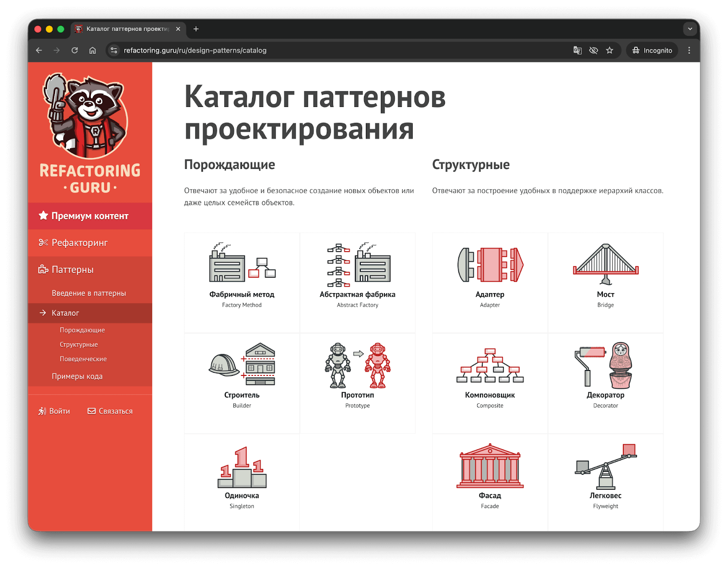Click the browser home icon
Image resolution: width=728 pixels, height=568 pixels.
pyautogui.click(x=92, y=51)
